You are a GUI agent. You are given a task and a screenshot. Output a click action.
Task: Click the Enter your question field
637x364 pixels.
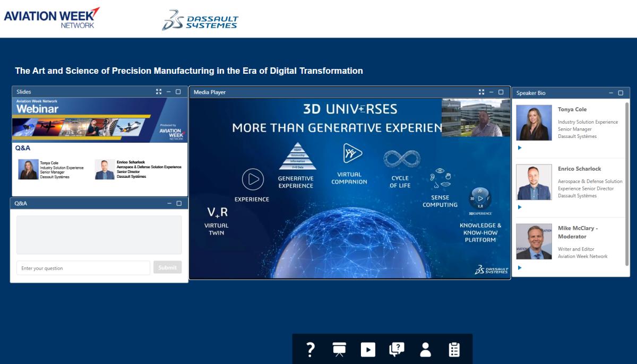click(x=83, y=268)
